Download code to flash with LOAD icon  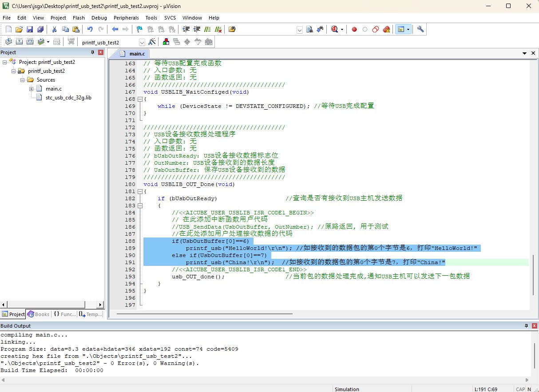(x=71, y=42)
